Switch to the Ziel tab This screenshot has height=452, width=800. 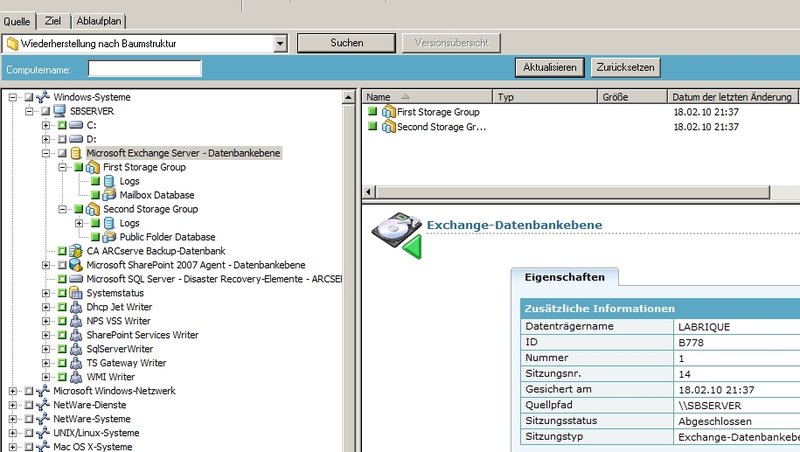53,21
